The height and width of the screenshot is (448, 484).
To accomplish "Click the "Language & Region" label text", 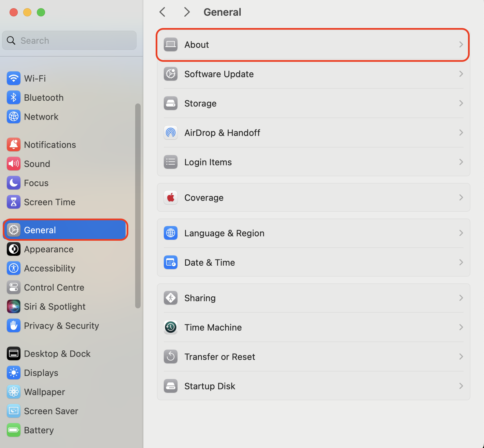I will 224,233.
